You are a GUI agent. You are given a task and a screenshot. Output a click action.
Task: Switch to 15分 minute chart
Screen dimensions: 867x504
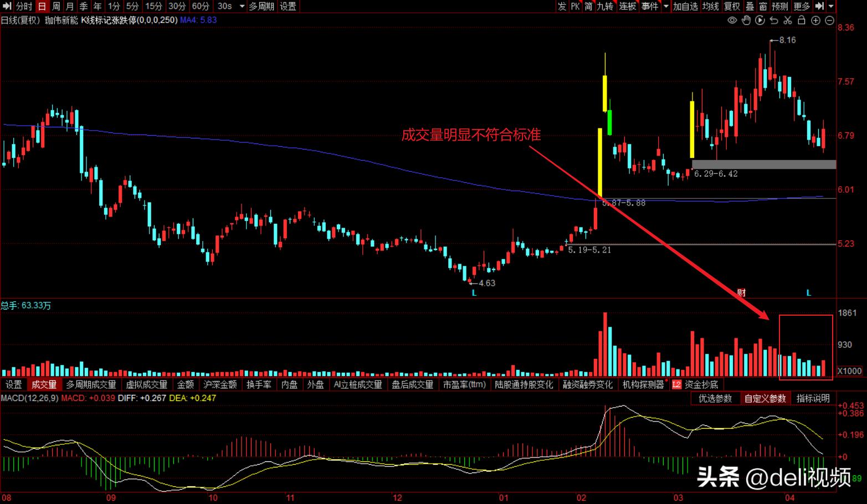(153, 6)
